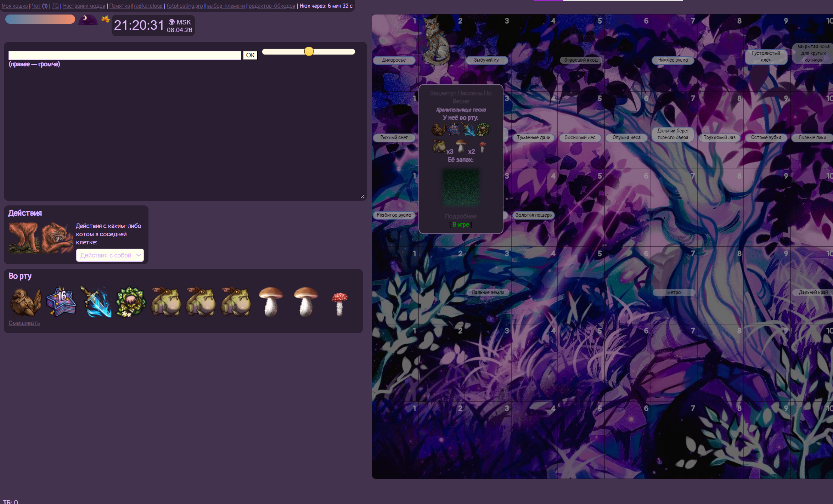The height and width of the screenshot is (504, 833).
Task: Click the chat message input field
Action: tap(125, 55)
